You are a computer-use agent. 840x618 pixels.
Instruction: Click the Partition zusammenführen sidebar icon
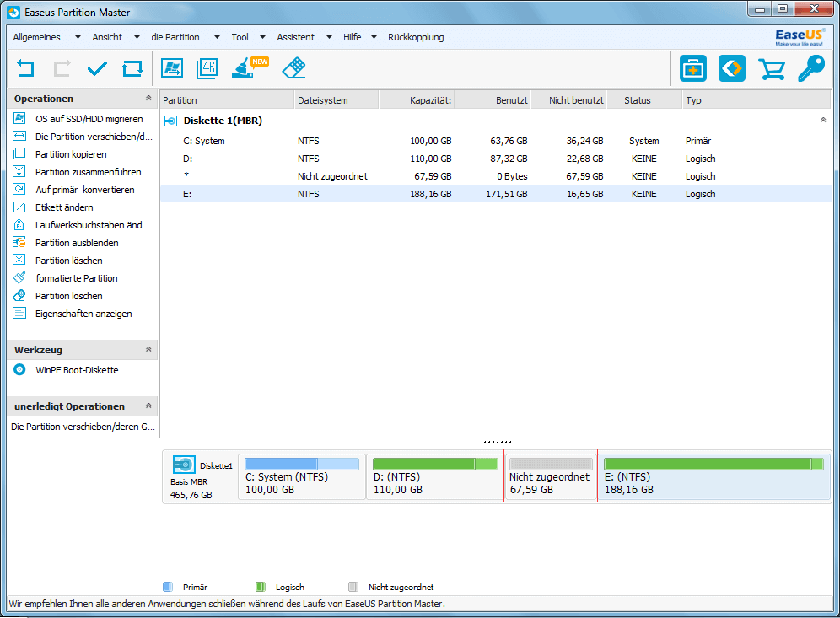point(19,171)
